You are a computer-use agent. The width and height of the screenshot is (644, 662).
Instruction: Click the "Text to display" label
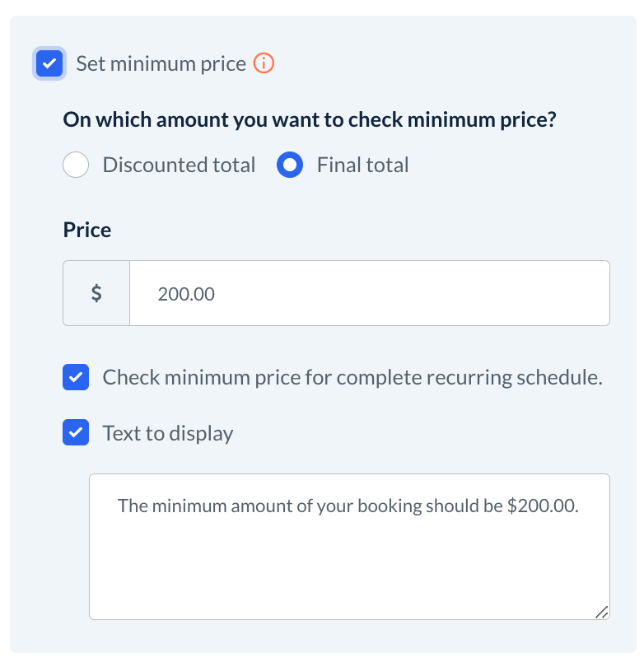pos(167,433)
